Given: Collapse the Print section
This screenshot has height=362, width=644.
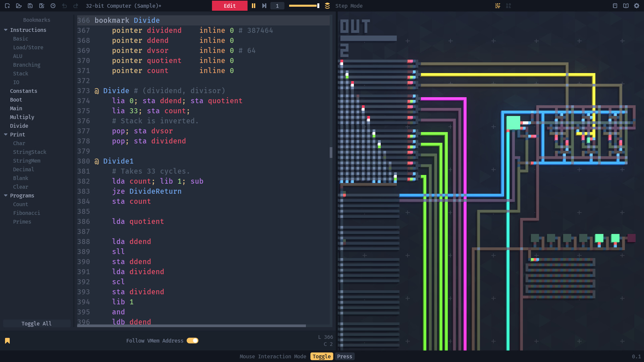Looking at the screenshot, I should [5, 134].
